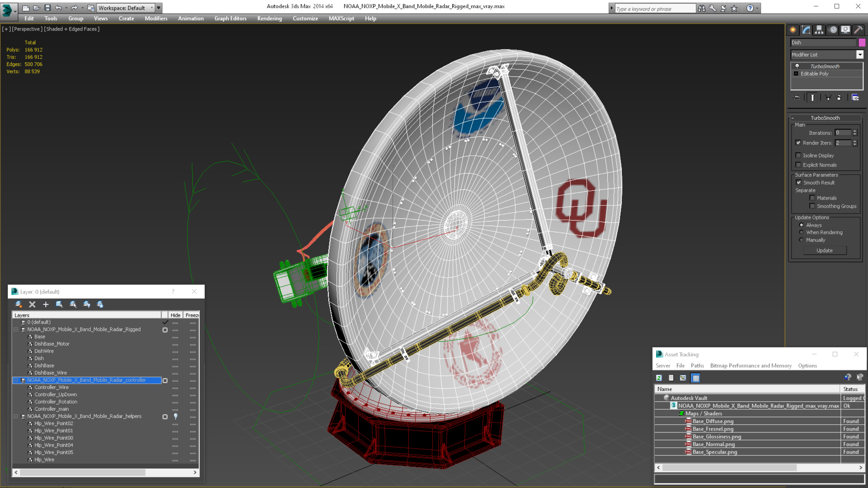Select highlighted objects and layers icon

coord(59,305)
